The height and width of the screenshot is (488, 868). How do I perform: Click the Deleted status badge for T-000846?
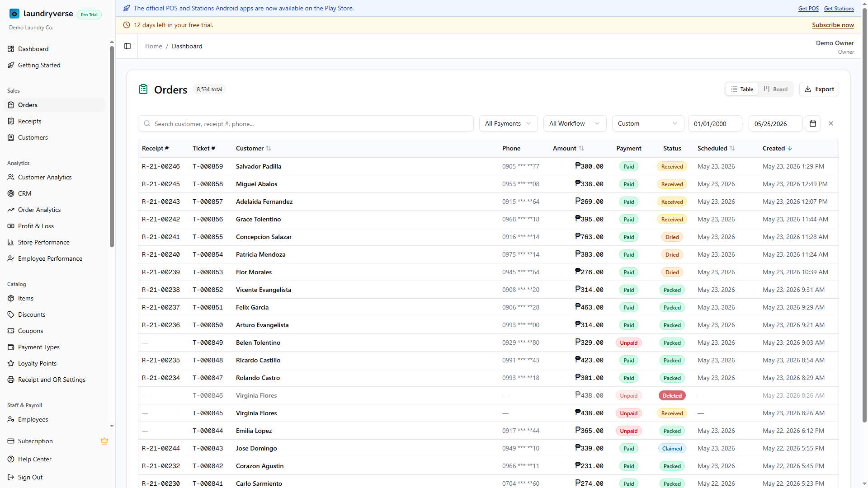(672, 395)
